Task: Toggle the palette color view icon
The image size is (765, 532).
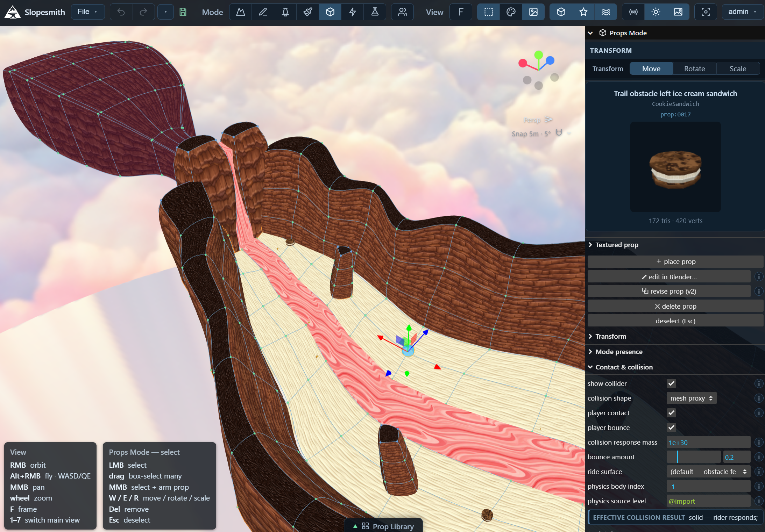Action: [511, 12]
